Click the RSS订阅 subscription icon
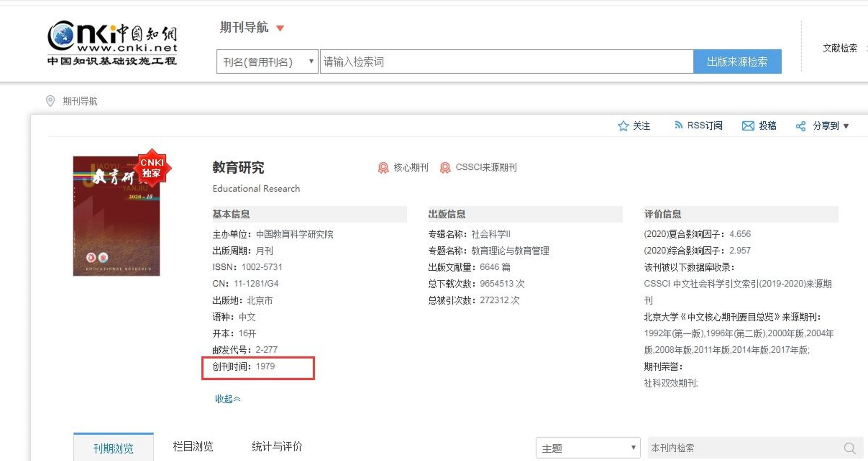This screenshot has width=868, height=461. point(679,126)
